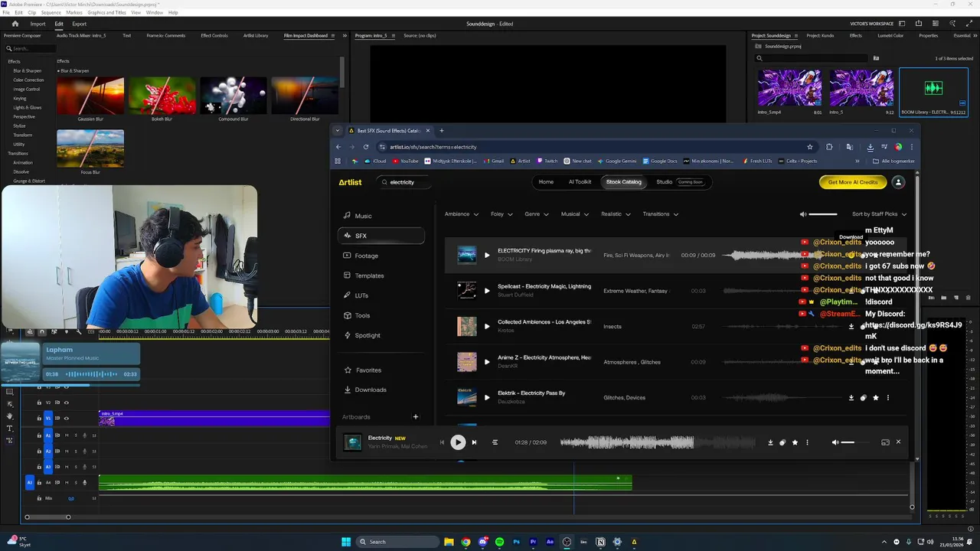Click the Artlist SFX sidebar icon
980x551 pixels.
click(x=348, y=236)
